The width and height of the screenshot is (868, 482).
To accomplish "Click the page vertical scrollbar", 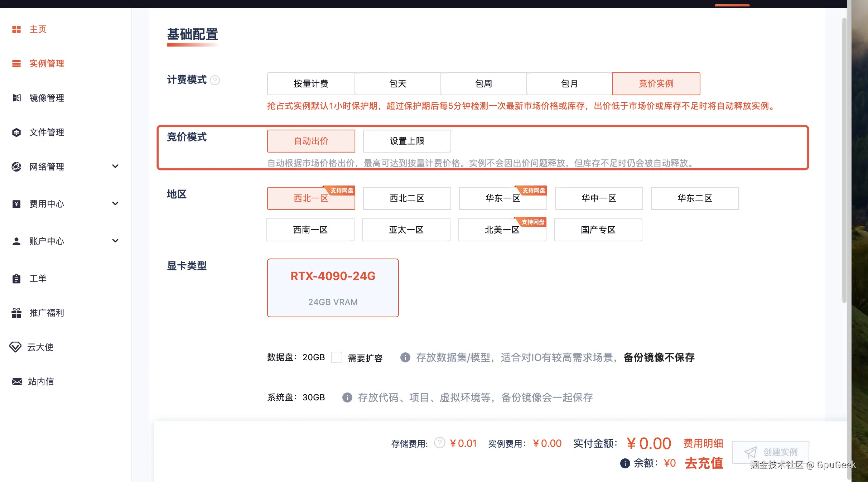I will coord(844,161).
